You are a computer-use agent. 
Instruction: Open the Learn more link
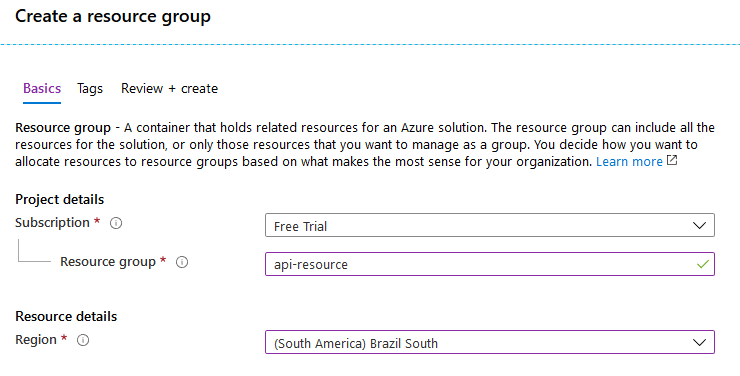point(629,162)
